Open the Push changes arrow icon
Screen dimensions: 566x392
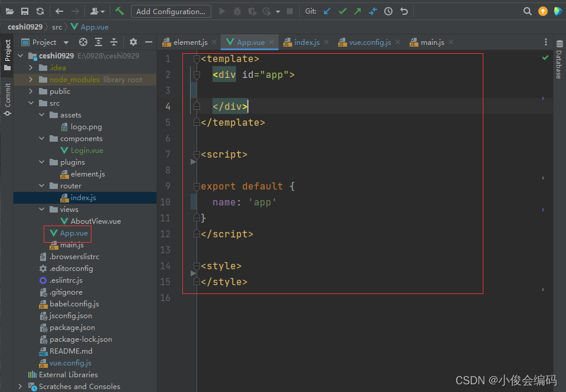(x=358, y=11)
